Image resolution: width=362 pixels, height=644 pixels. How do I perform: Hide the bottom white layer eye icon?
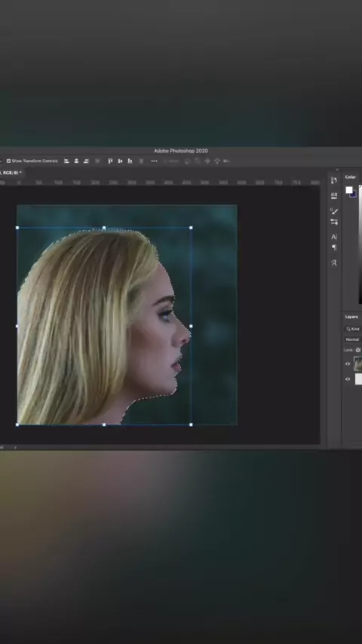pos(348,379)
